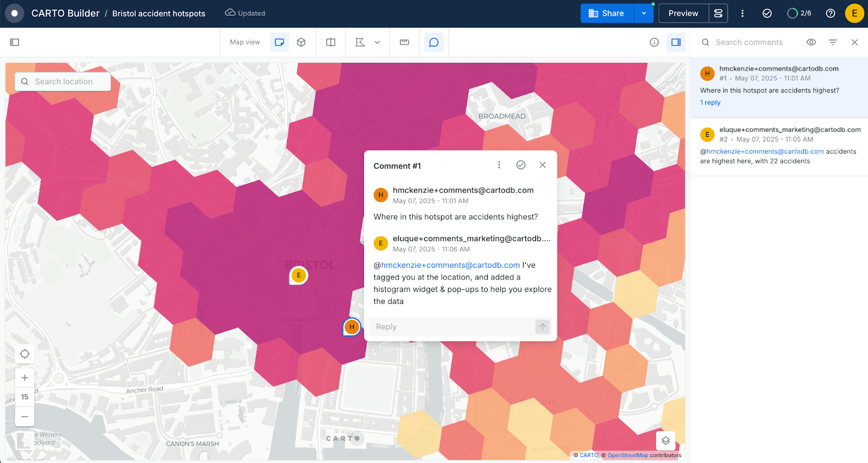Screen dimensions: 868x463
Task: Click the Bristol accident hotspots map title
Action: click(x=158, y=14)
